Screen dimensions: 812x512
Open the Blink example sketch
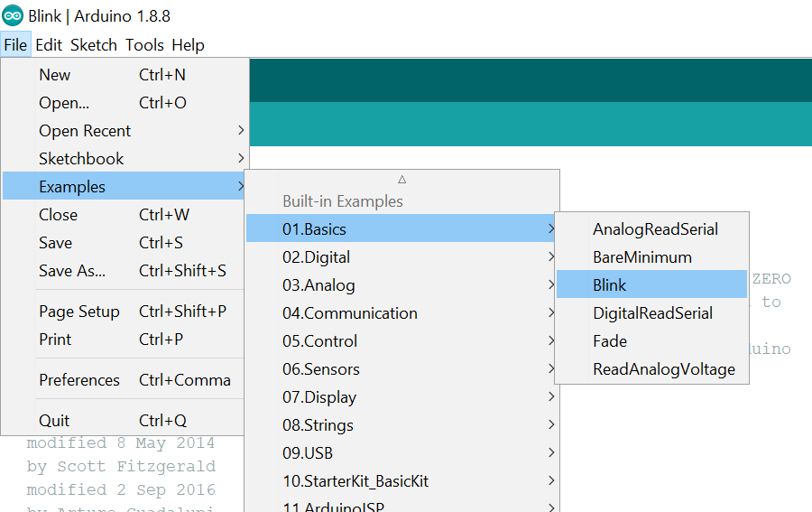(609, 285)
